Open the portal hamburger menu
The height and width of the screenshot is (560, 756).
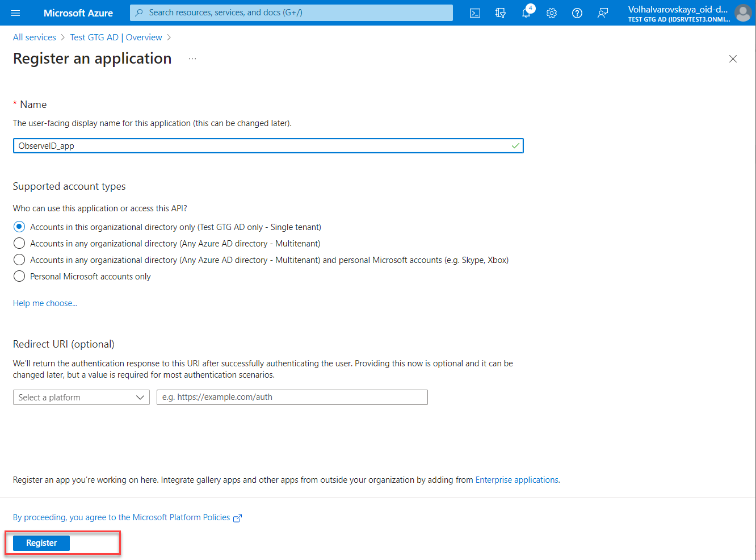(15, 13)
